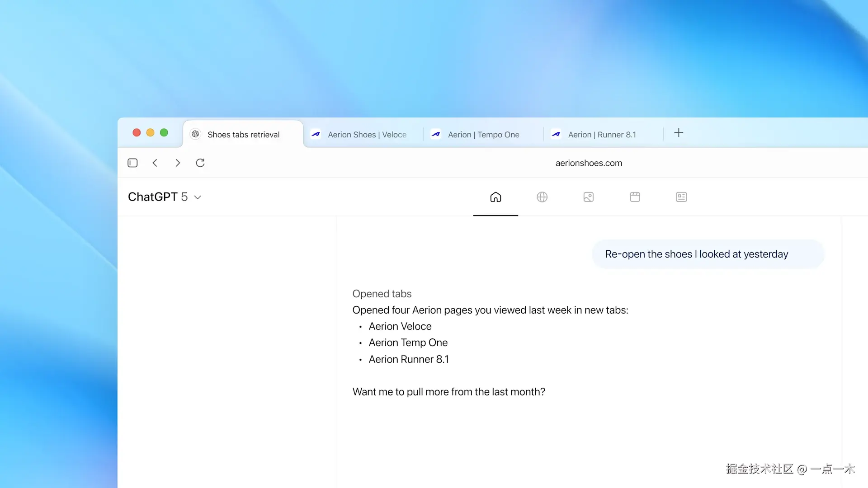Open the calendar-style icon tab
Screen dimensions: 868x488
(x=635, y=197)
